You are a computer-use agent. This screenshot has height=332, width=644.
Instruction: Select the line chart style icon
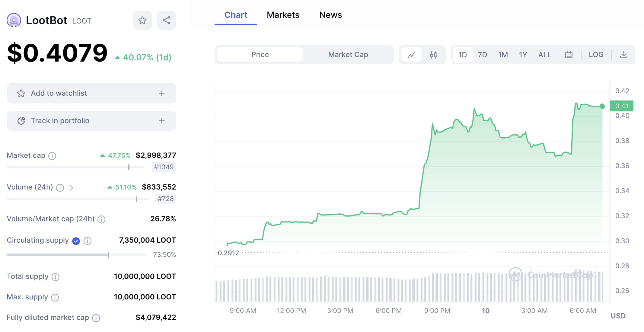tap(412, 55)
